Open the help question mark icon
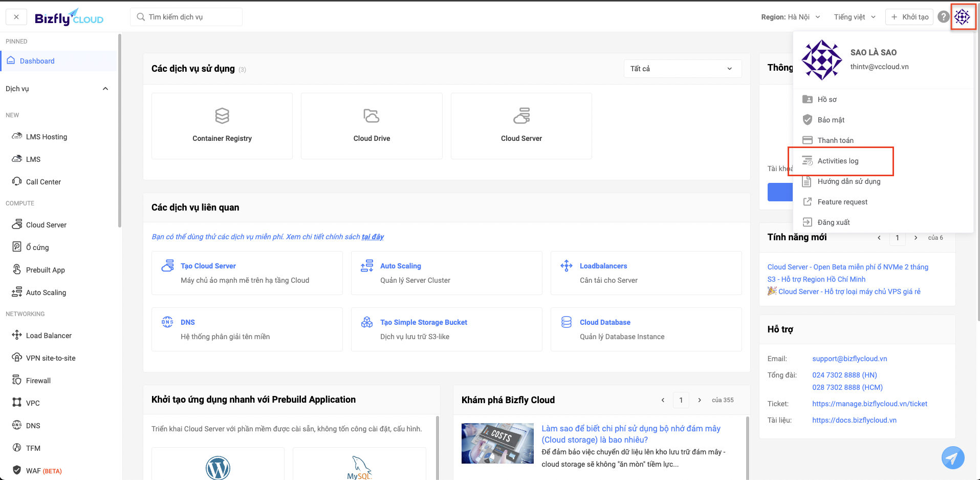 (x=943, y=17)
